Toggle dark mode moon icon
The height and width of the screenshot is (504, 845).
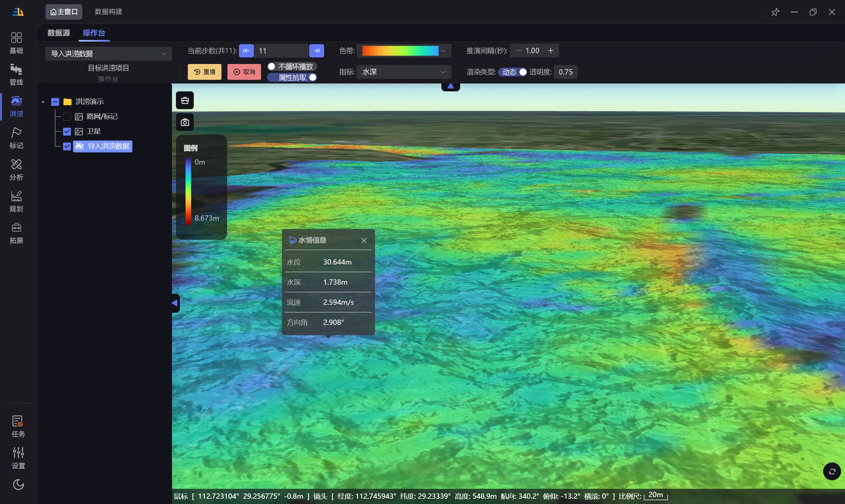pos(18,484)
